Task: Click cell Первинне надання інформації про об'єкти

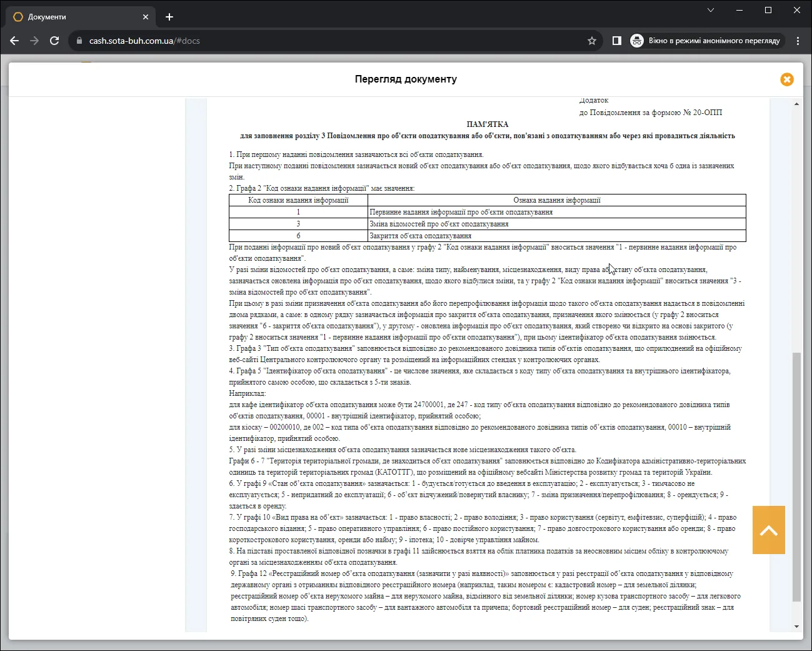Action: [x=557, y=212]
